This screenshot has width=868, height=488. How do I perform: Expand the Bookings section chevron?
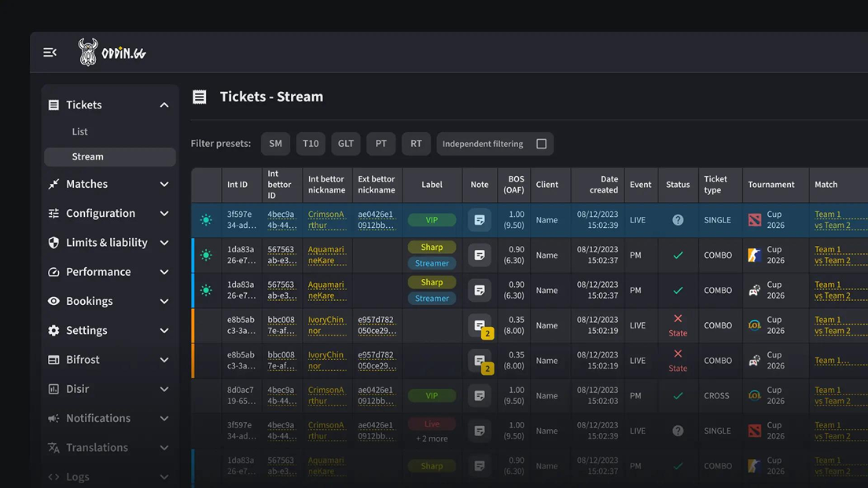coord(164,302)
